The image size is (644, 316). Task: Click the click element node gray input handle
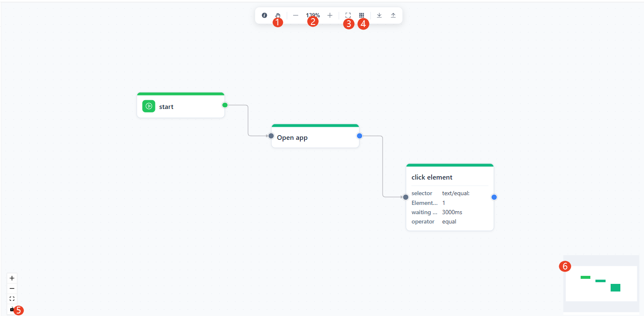tap(405, 197)
